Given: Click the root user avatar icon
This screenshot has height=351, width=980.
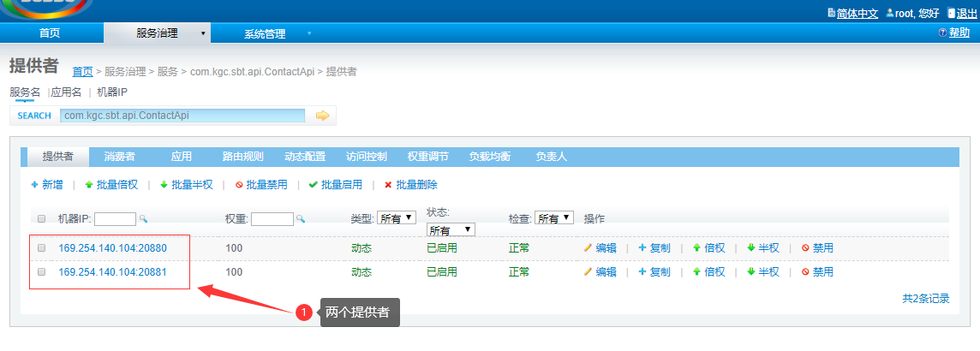Looking at the screenshot, I should [889, 13].
